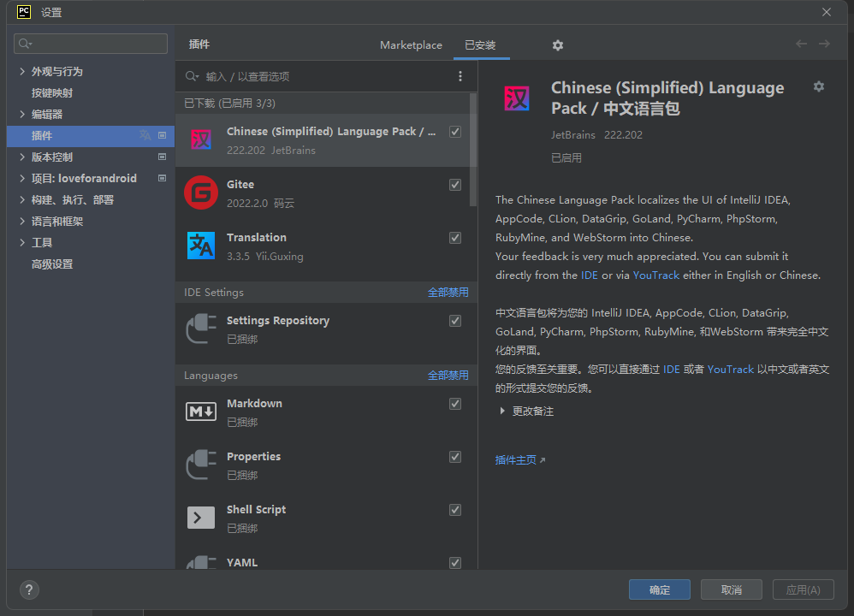The image size is (854, 616).
Task: Click the Translation plugin icon
Action: point(201,246)
